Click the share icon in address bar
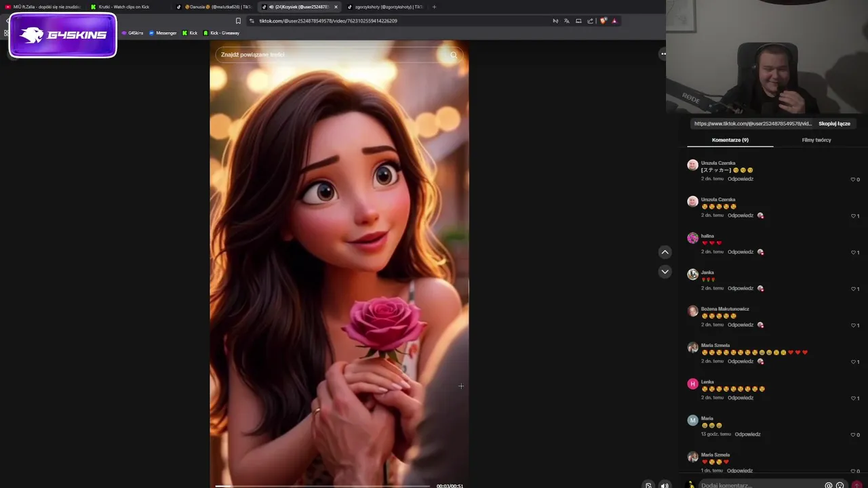This screenshot has height=488, width=868. pyautogui.click(x=590, y=21)
